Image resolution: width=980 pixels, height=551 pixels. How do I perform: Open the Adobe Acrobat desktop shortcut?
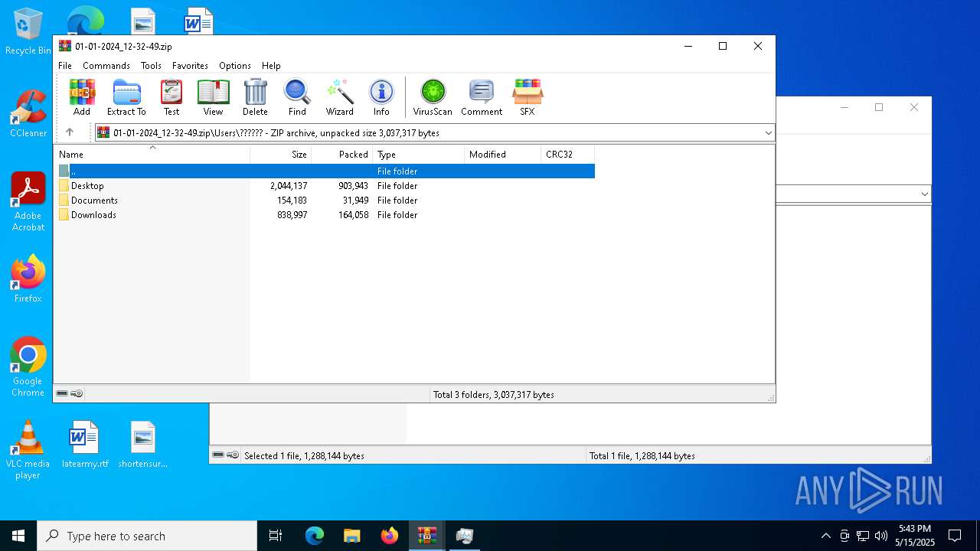[x=28, y=202]
